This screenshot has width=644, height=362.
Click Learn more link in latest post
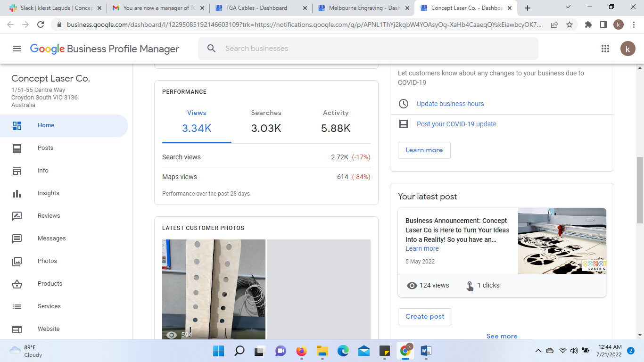(422, 248)
